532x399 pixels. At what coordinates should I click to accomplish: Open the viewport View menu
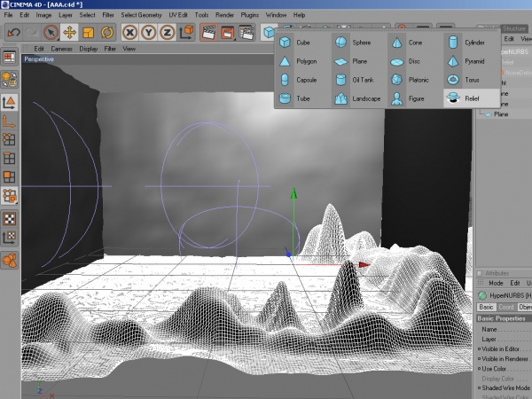point(129,49)
